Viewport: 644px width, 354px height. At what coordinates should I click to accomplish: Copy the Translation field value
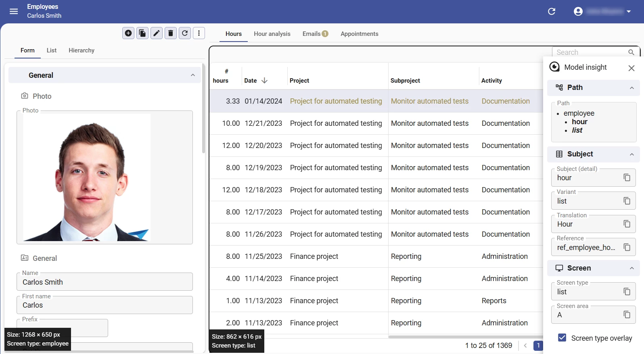(x=627, y=224)
